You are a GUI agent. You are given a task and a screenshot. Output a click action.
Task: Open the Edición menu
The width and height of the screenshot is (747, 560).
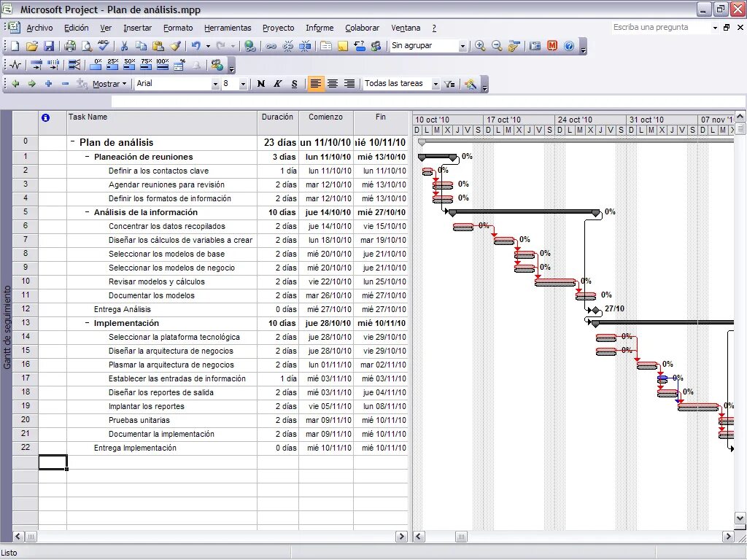76,28
